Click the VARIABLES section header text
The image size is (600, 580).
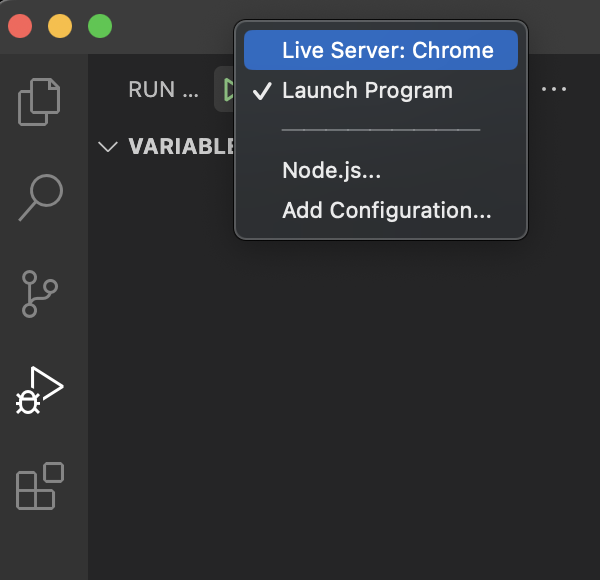tap(181, 146)
